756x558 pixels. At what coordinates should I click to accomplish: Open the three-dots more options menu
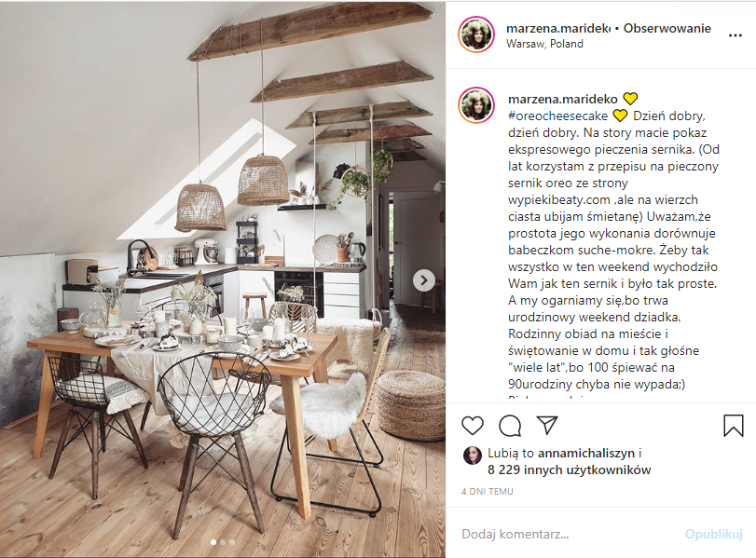point(735,35)
